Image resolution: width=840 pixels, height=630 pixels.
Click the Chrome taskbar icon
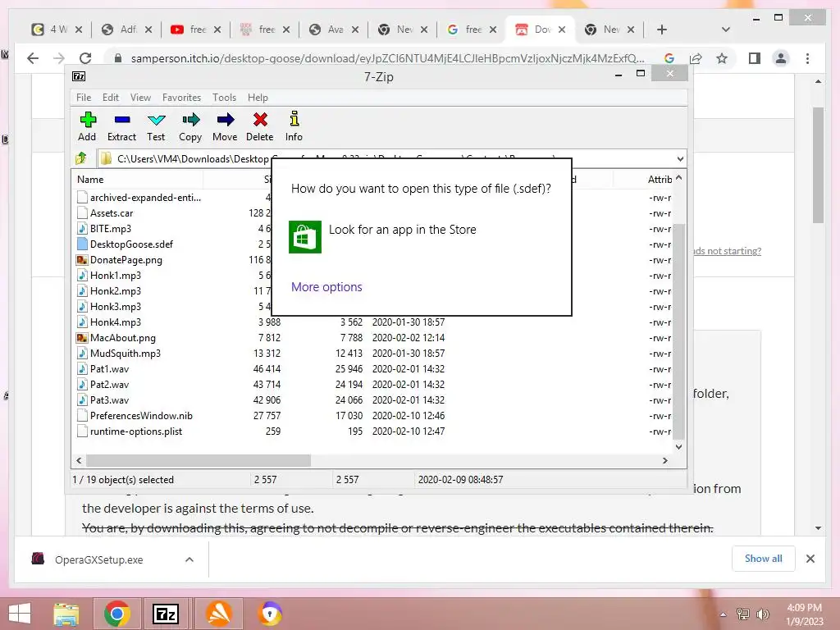point(116,614)
